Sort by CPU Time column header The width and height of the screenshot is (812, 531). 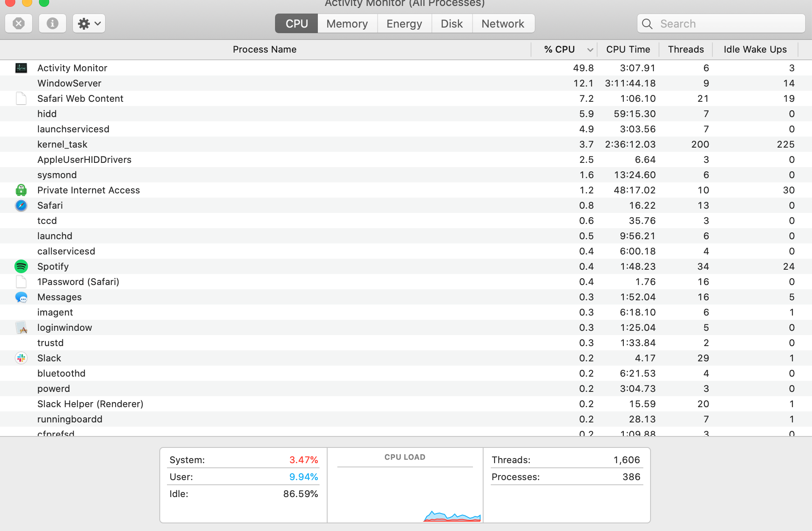pyautogui.click(x=628, y=49)
